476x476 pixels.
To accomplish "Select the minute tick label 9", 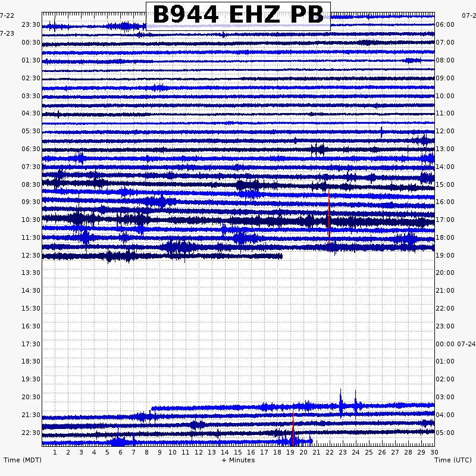I will [159, 453].
